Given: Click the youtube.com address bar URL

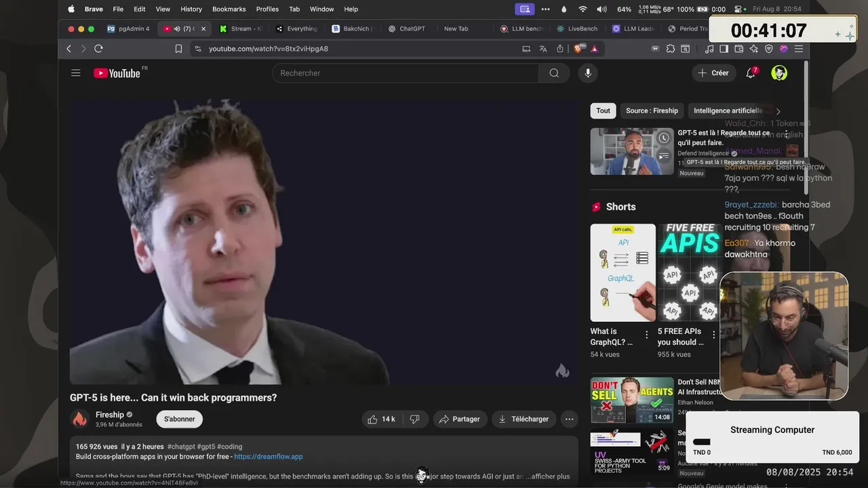Looking at the screenshot, I should pyautogui.click(x=269, y=49).
